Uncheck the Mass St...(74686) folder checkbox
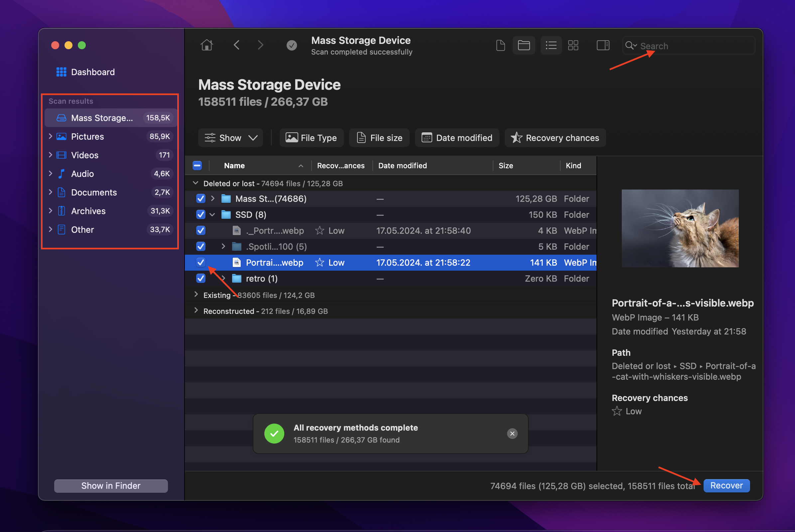795x532 pixels. point(201,199)
